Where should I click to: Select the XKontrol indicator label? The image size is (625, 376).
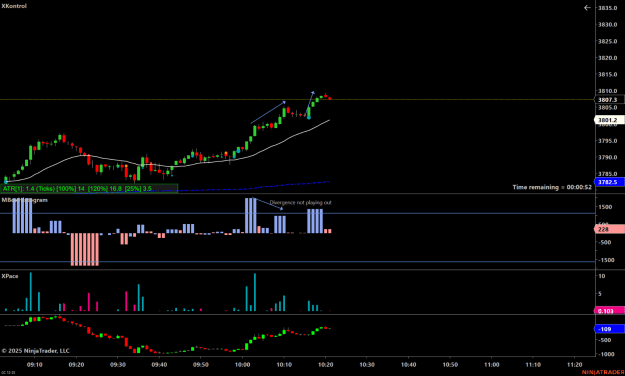(x=14, y=6)
